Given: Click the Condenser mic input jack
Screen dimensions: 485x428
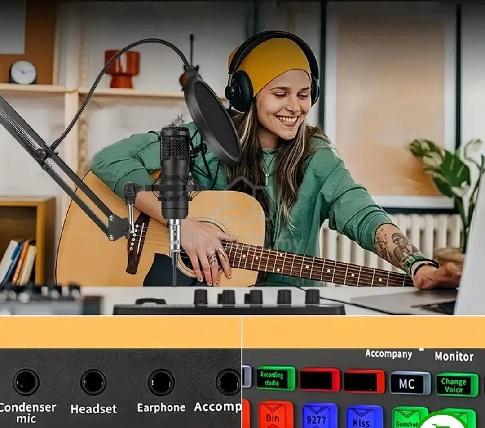Looking at the screenshot, I should [x=26, y=382].
